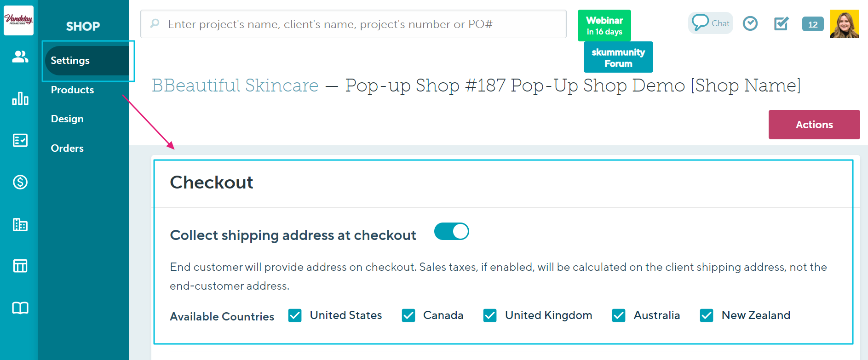Click the Vandelay logo in corner
Image resolution: width=868 pixels, height=360 pixels.
[x=19, y=20]
